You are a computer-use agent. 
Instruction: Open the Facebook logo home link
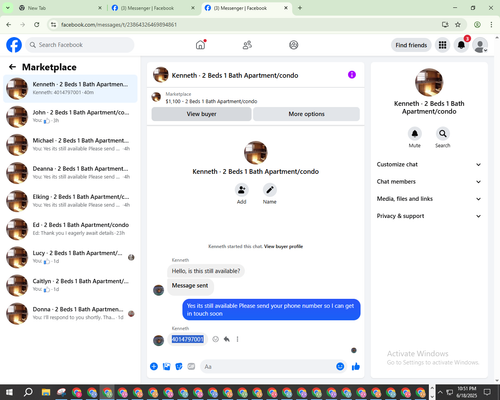point(14,45)
